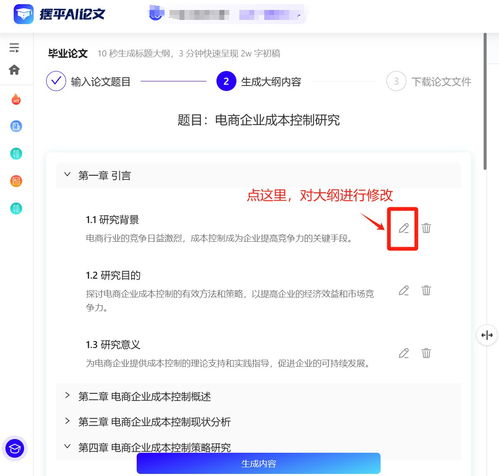Image resolution: width=499 pixels, height=476 pixels.
Task: Go to home via sidebar house icon
Action: pos(14,70)
